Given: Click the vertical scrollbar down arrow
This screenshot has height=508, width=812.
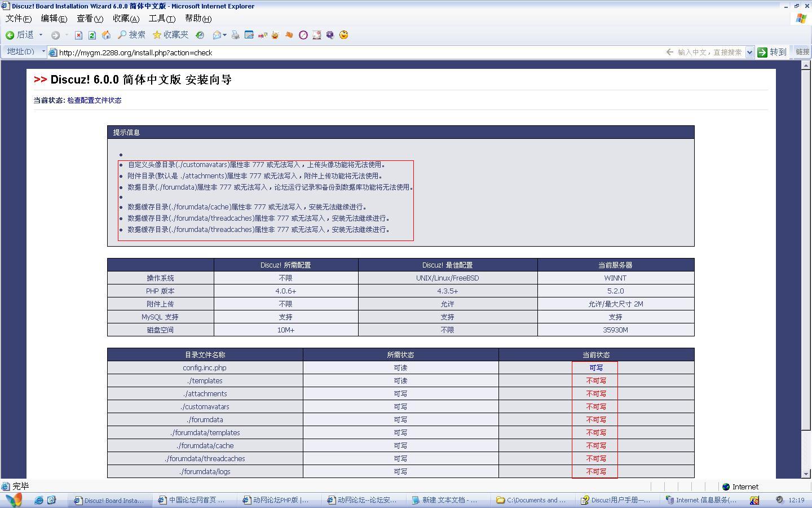Looking at the screenshot, I should coord(806,474).
